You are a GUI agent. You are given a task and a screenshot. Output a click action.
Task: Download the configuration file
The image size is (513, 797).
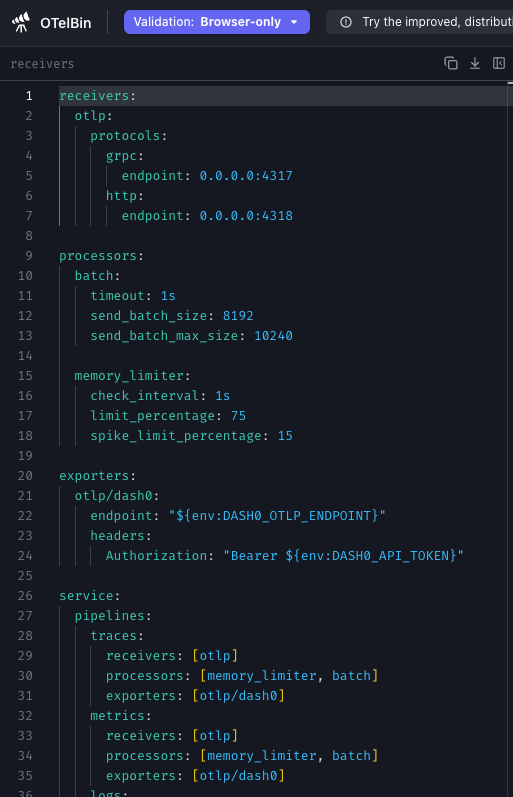coord(475,63)
